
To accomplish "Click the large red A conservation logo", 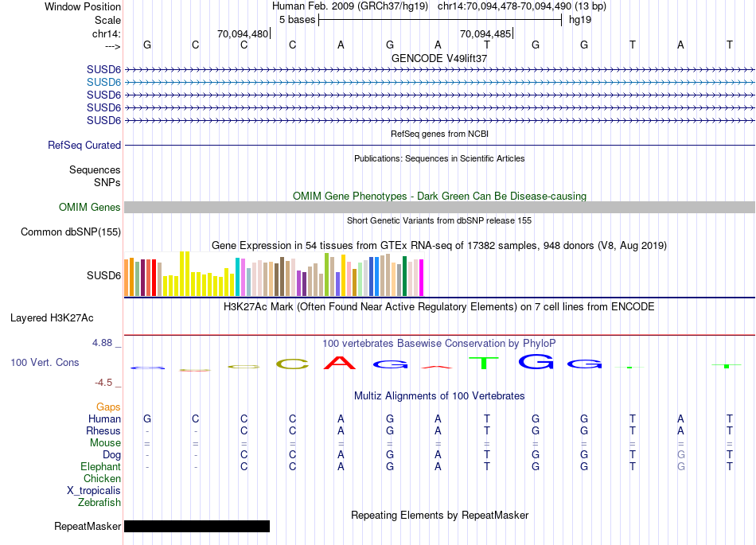I will coord(340,362).
